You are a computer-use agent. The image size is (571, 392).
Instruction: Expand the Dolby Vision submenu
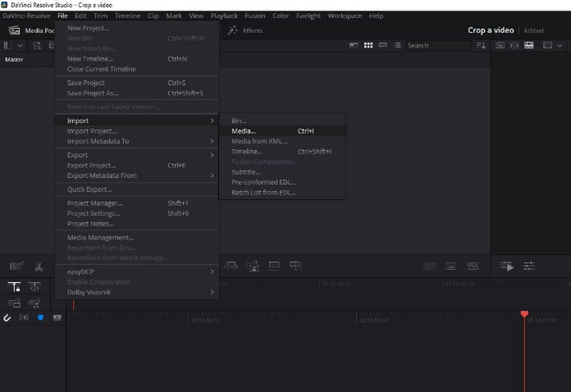coord(137,292)
